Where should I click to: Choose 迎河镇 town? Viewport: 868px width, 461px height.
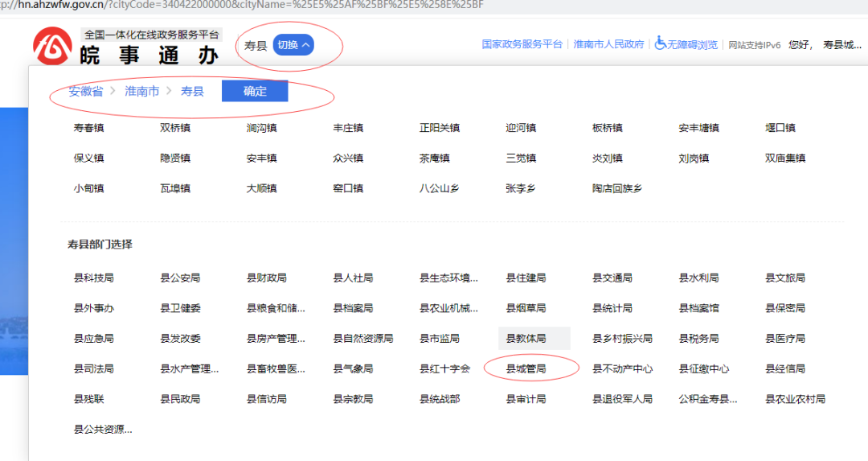point(520,128)
